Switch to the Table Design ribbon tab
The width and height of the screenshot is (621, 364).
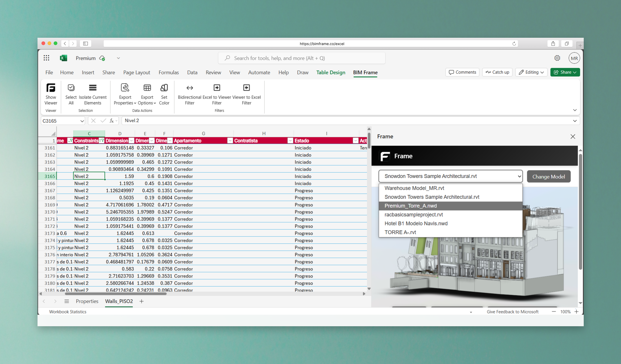tap(331, 72)
